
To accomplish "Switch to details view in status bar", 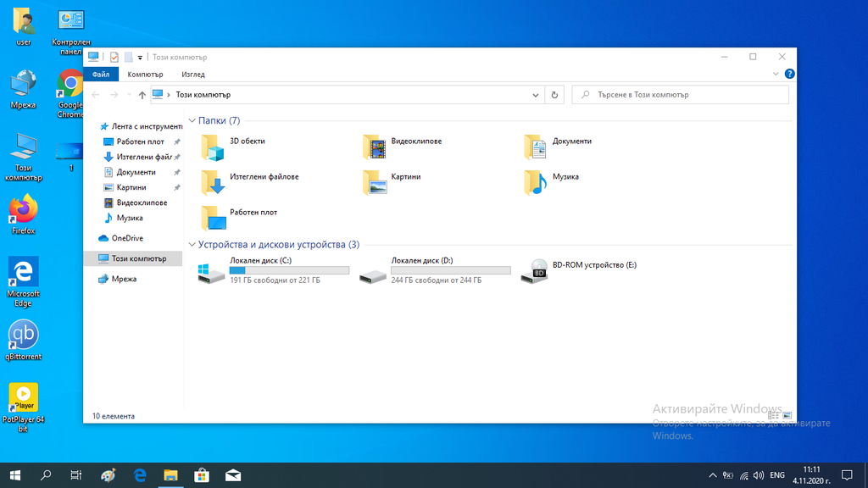I will [x=773, y=416].
